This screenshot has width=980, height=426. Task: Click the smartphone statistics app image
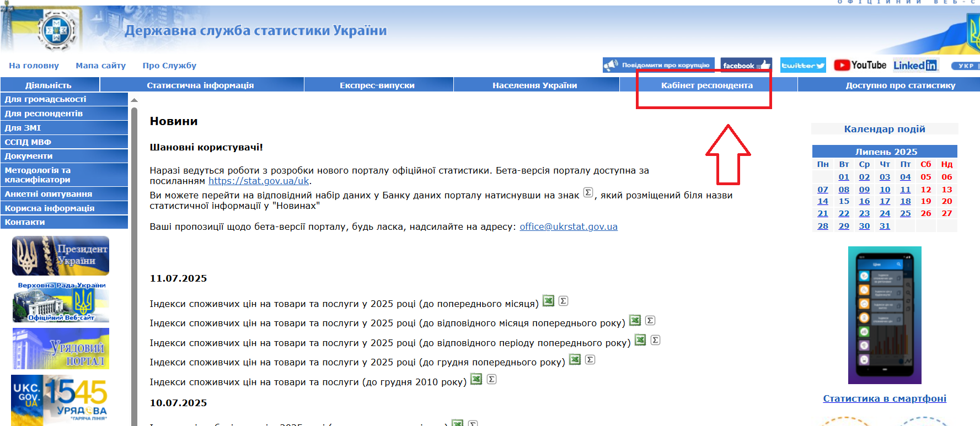[885, 315]
